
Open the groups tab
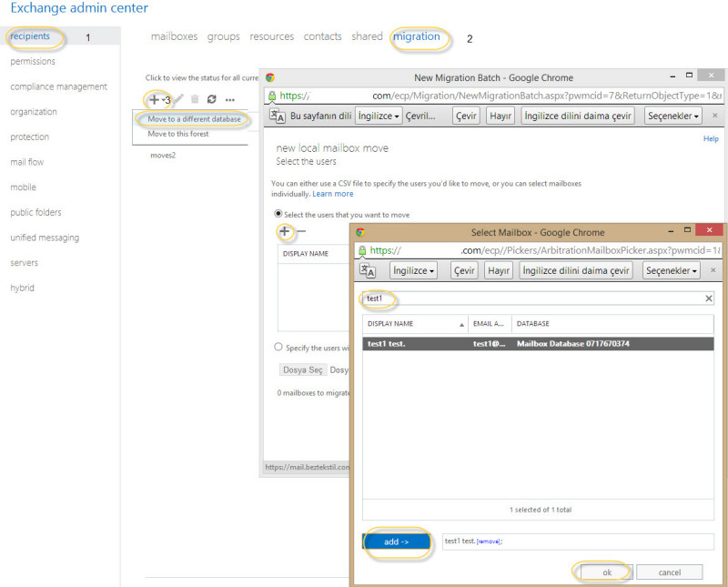click(x=223, y=36)
